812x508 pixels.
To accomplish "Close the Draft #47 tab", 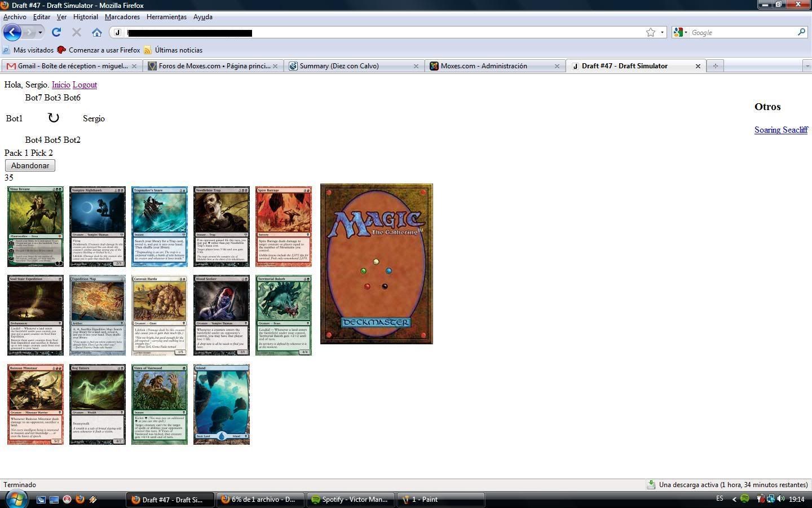I will pyautogui.click(x=698, y=66).
